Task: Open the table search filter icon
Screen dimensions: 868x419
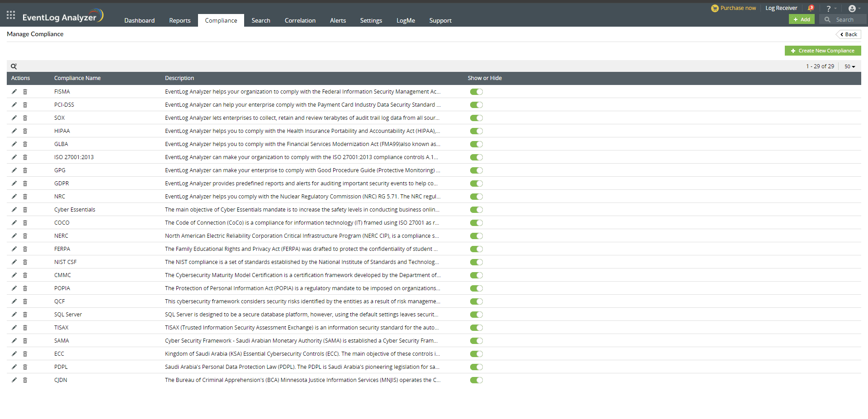Action: pos(14,66)
